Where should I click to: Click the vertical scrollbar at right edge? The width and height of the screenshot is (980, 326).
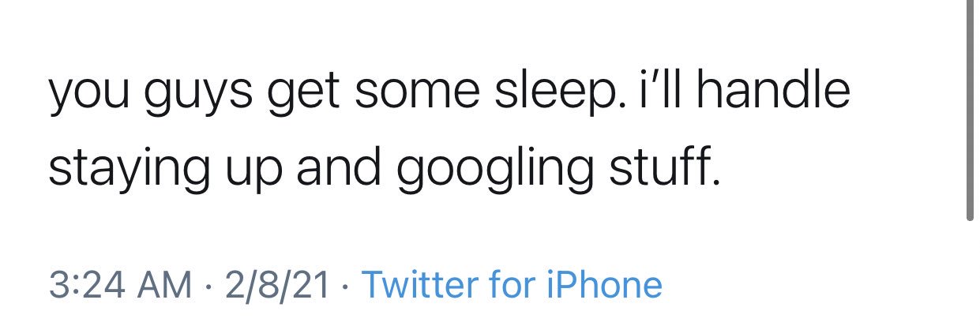[971, 111]
